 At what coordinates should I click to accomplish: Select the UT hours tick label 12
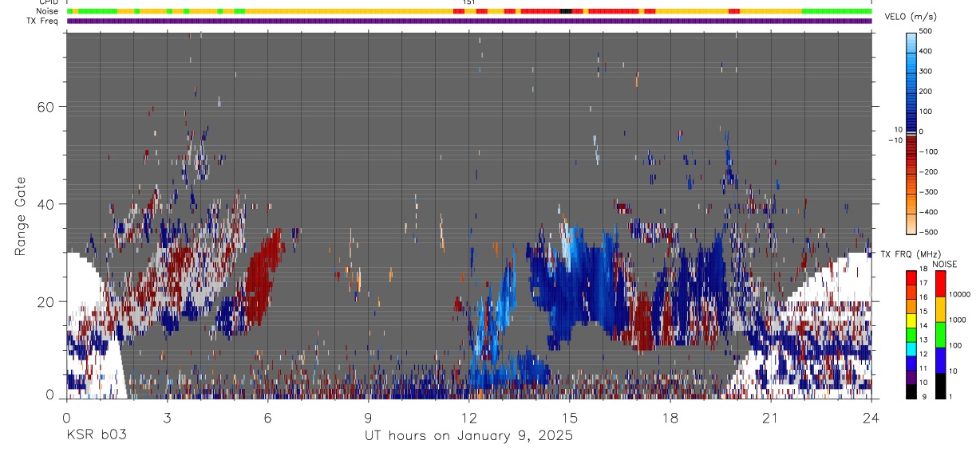469,418
